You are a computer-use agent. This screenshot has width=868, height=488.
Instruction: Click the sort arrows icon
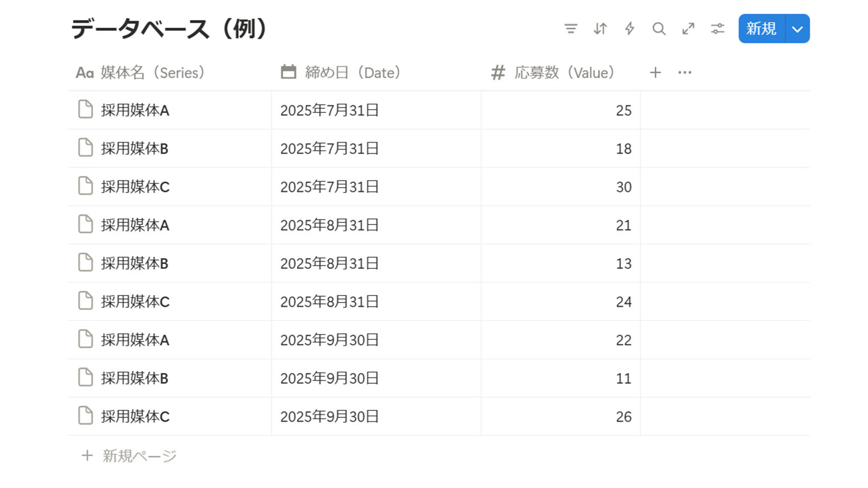tap(600, 29)
